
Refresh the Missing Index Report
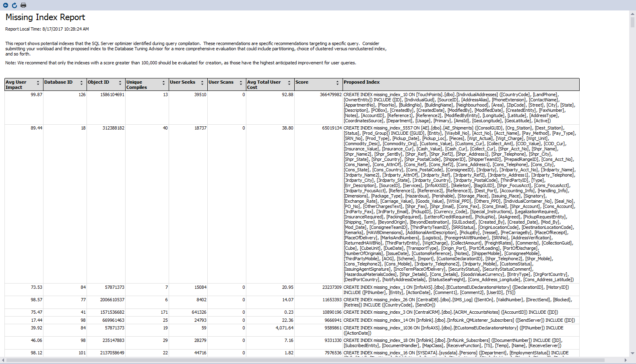(x=14, y=5)
